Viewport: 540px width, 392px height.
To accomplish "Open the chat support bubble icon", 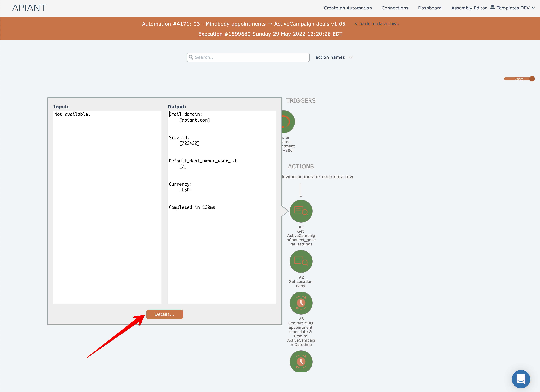I will [521, 379].
